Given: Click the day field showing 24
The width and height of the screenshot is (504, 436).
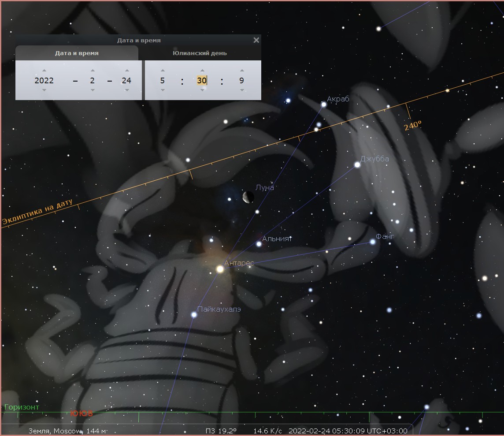Looking at the screenshot, I should tap(127, 80).
